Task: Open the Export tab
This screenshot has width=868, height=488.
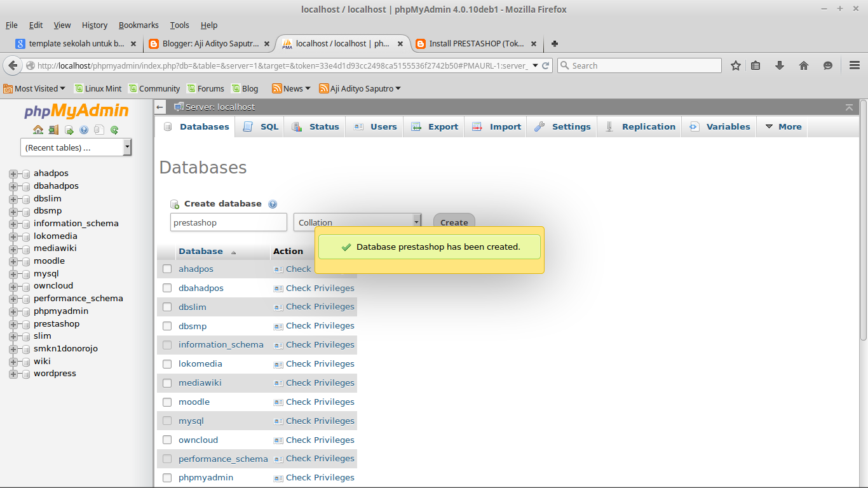Action: 434,126
